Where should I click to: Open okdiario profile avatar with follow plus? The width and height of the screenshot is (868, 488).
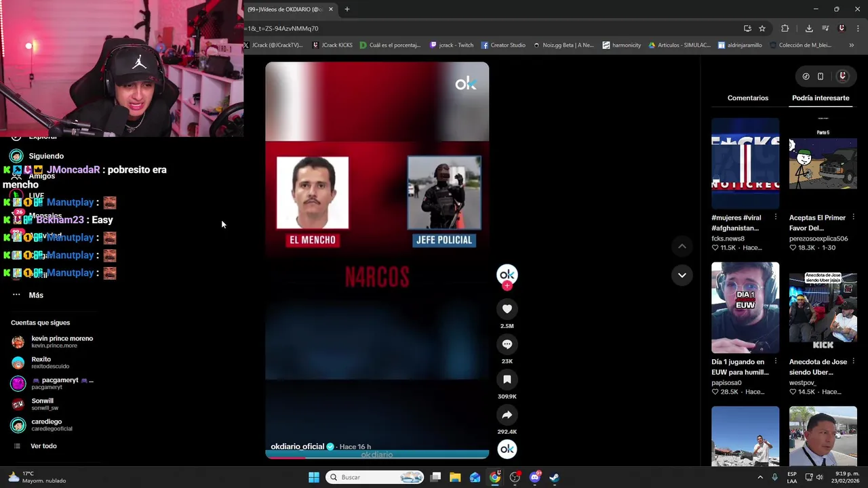click(x=507, y=275)
